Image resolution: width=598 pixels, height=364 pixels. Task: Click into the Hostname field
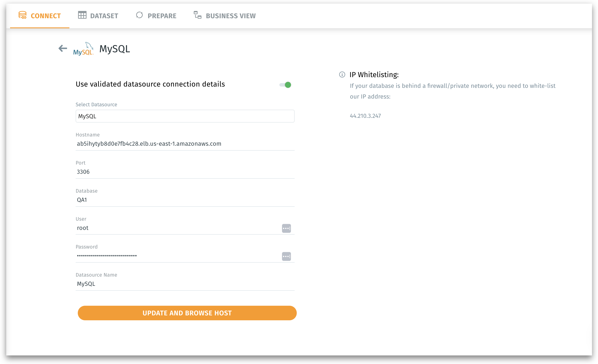[x=185, y=144]
